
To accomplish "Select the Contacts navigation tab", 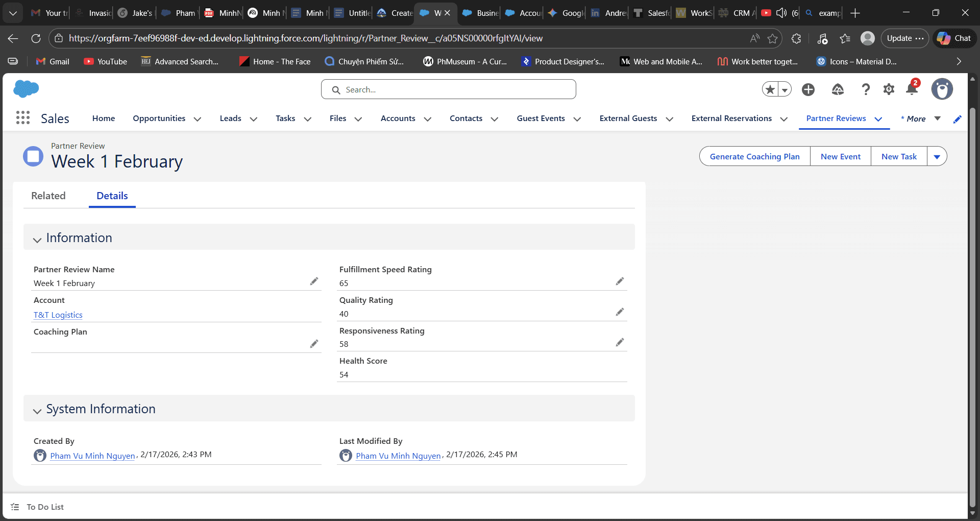I will 465,118.
